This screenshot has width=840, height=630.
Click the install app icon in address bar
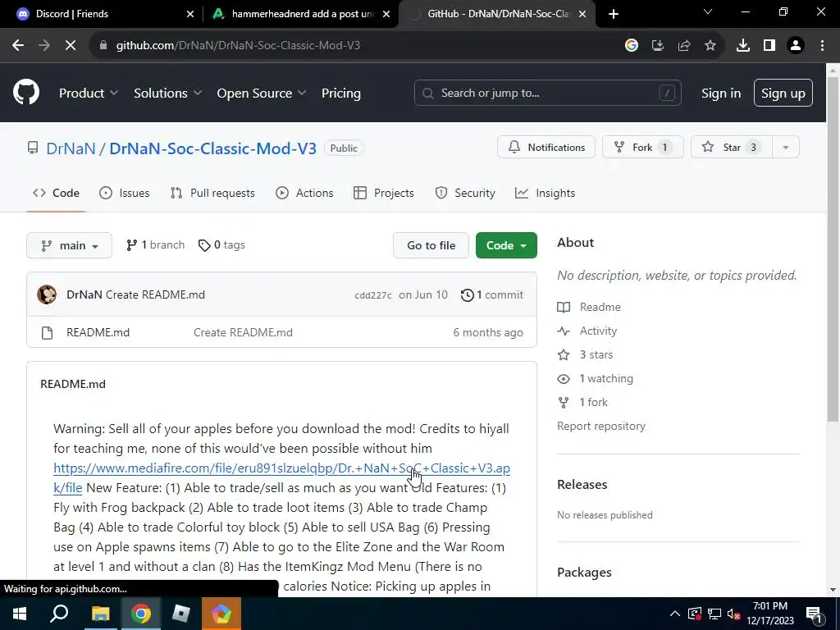point(658,46)
